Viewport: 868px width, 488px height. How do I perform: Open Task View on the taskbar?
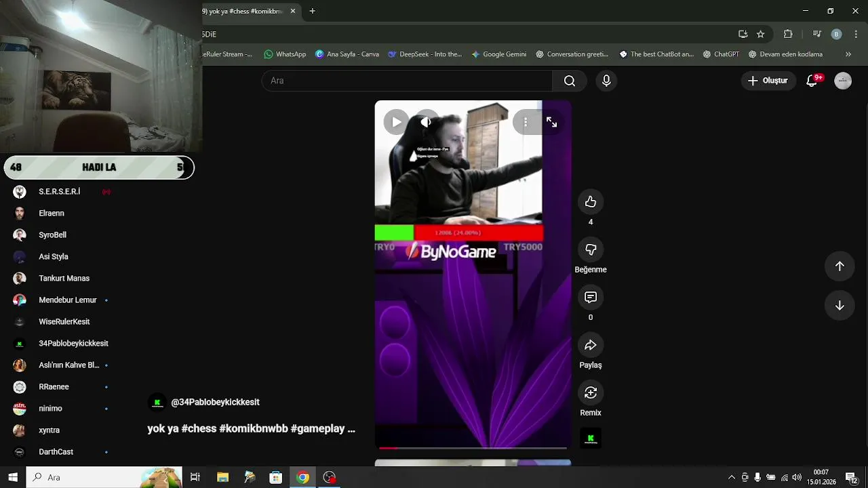click(x=195, y=477)
